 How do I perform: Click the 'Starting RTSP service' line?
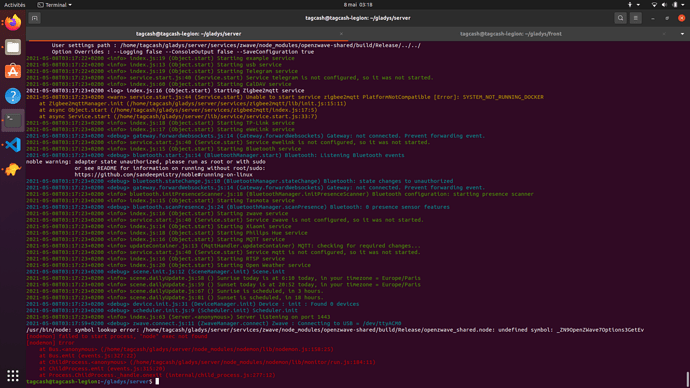(155, 259)
